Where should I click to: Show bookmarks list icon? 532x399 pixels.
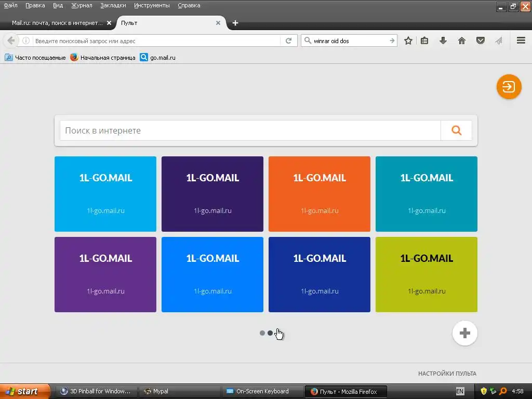coord(424,41)
